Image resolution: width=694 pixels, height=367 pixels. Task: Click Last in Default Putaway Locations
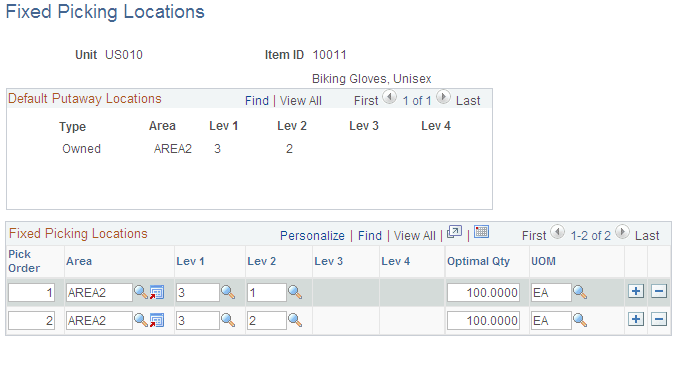pyautogui.click(x=468, y=101)
